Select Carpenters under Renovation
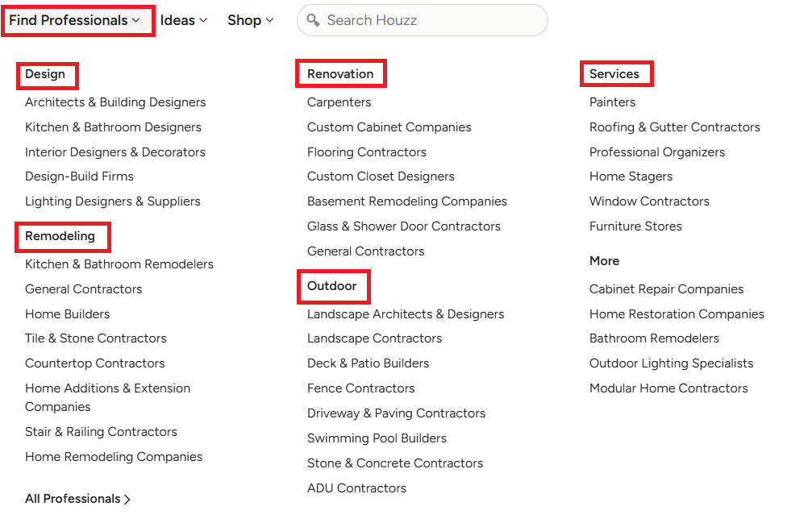The width and height of the screenshot is (812, 523). coord(339,102)
